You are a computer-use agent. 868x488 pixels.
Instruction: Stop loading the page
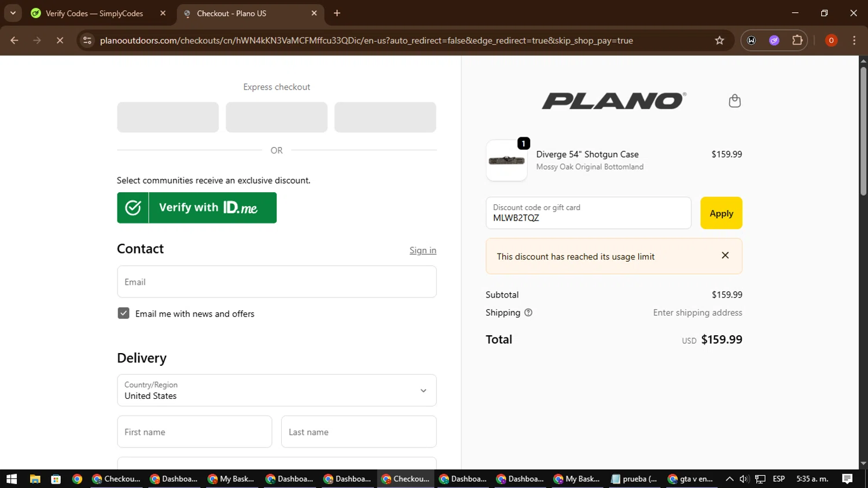60,41
